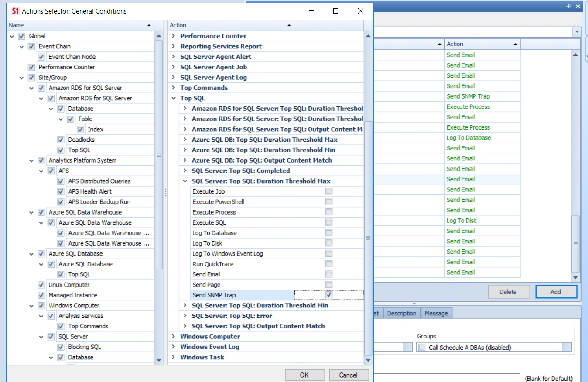Collapse the Event Chain tree node
The height and width of the screenshot is (382, 588).
22,47
